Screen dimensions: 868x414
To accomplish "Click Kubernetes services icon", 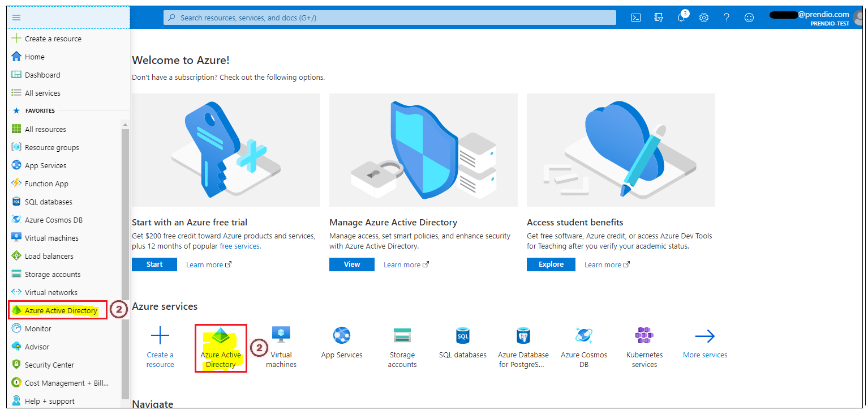I will point(644,336).
